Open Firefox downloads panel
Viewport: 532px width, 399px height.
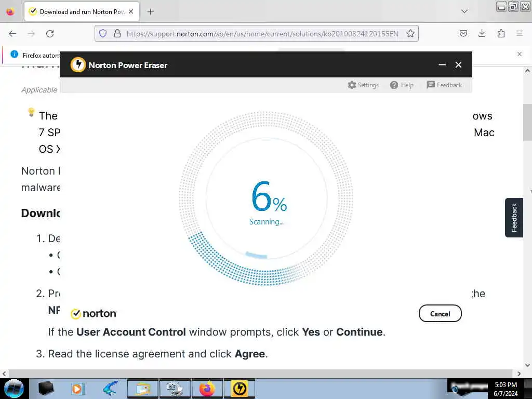[x=482, y=33]
